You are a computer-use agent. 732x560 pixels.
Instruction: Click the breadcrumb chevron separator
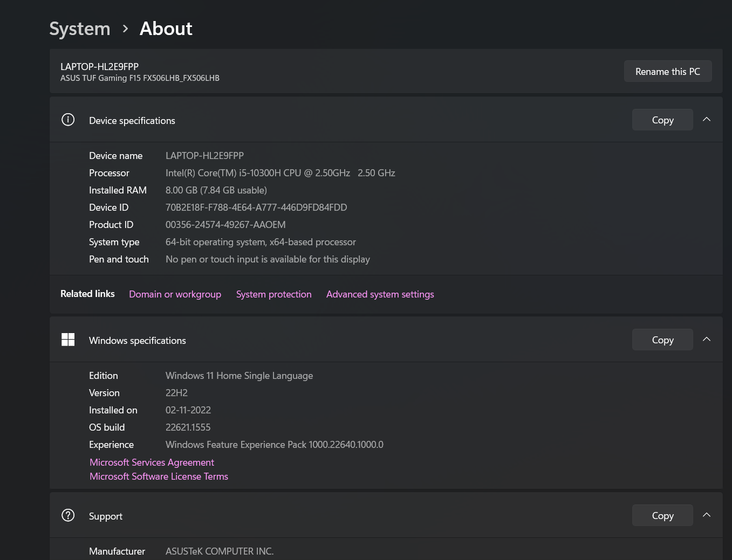(125, 29)
